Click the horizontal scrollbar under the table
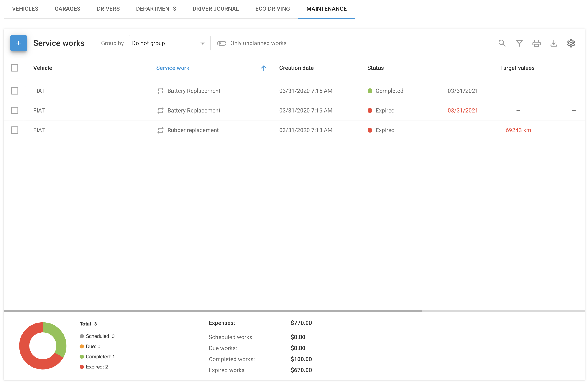 [212, 311]
